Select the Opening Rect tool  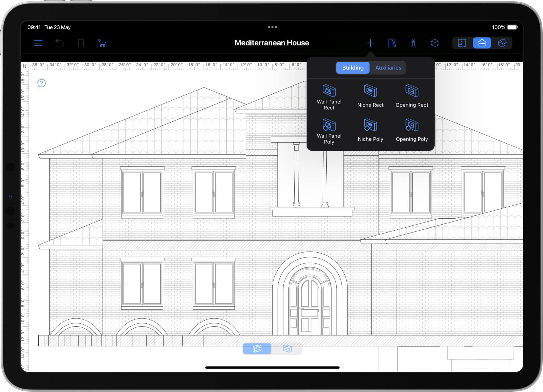click(412, 96)
